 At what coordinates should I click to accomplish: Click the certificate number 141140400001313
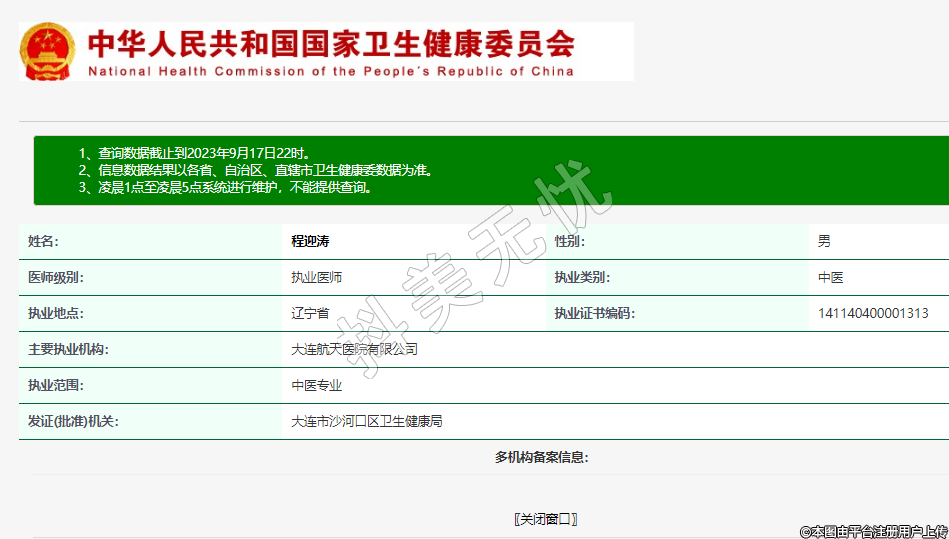(872, 313)
